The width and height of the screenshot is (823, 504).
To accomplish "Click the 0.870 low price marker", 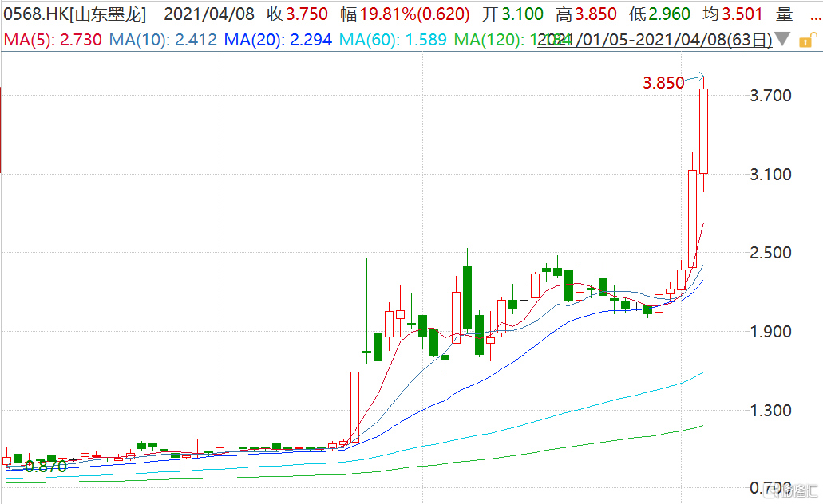I will tap(46, 467).
